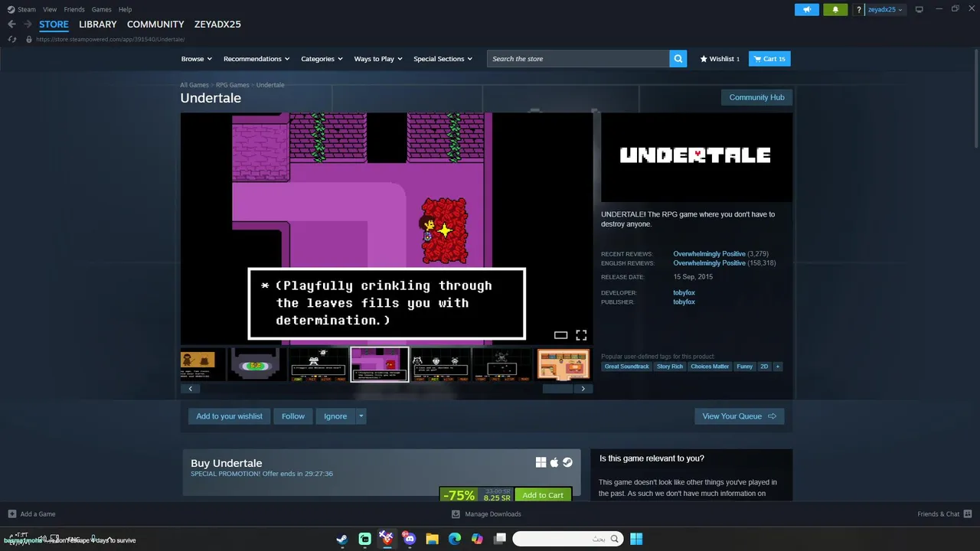Switch to the COMMUNITY tab

(x=155, y=24)
